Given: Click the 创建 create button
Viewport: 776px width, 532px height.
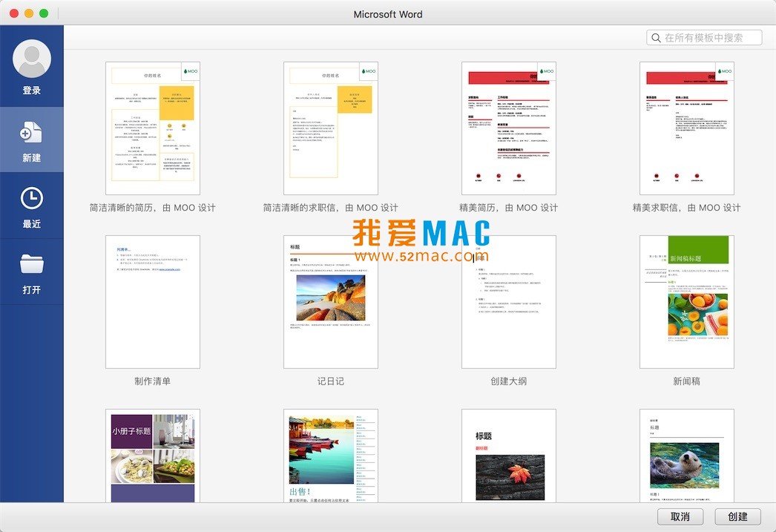Looking at the screenshot, I should click(737, 516).
